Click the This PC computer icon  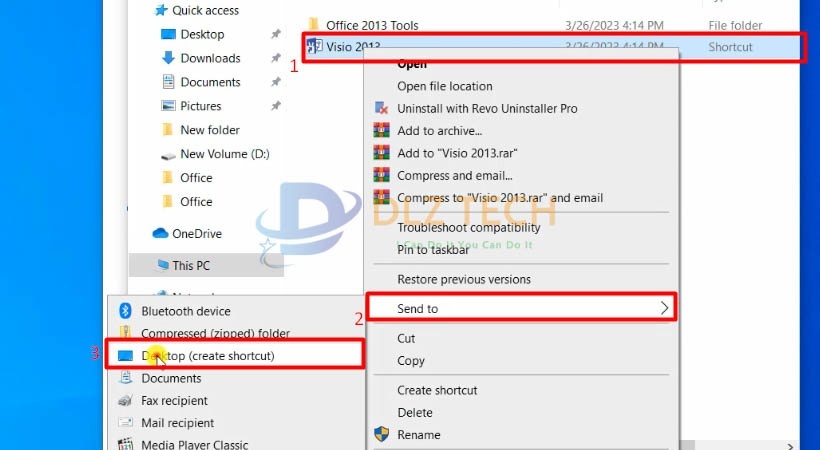(162, 265)
